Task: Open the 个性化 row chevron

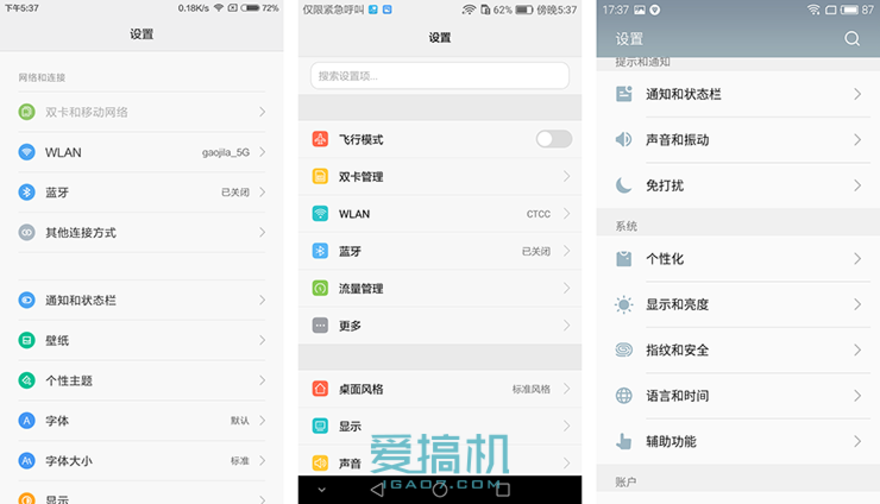Action: click(x=857, y=259)
